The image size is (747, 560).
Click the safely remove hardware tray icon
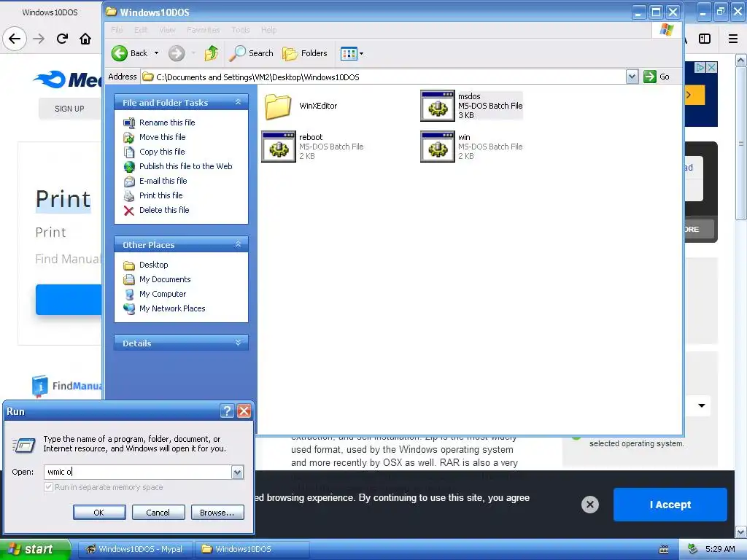(693, 549)
